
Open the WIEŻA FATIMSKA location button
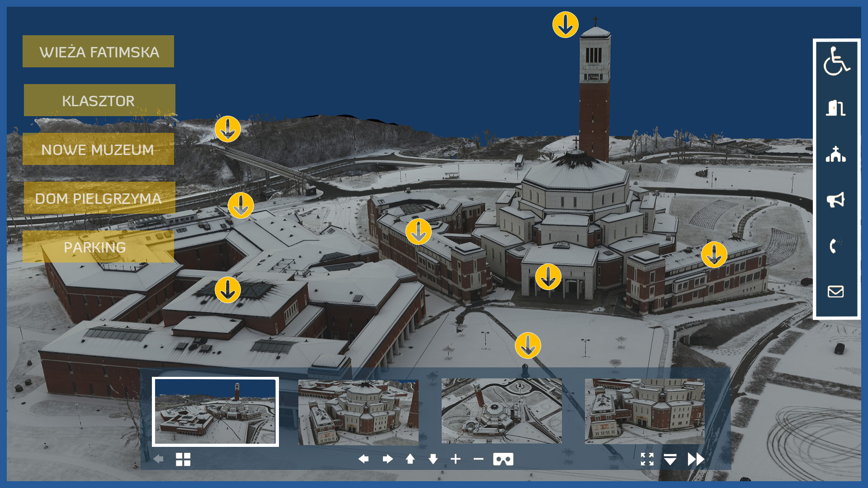98,52
